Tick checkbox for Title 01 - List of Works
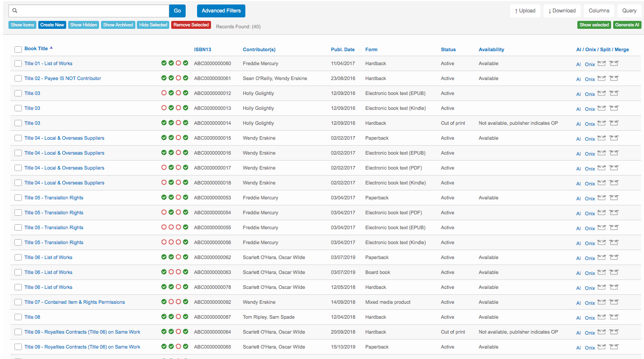The height and width of the screenshot is (359, 644). [18, 64]
